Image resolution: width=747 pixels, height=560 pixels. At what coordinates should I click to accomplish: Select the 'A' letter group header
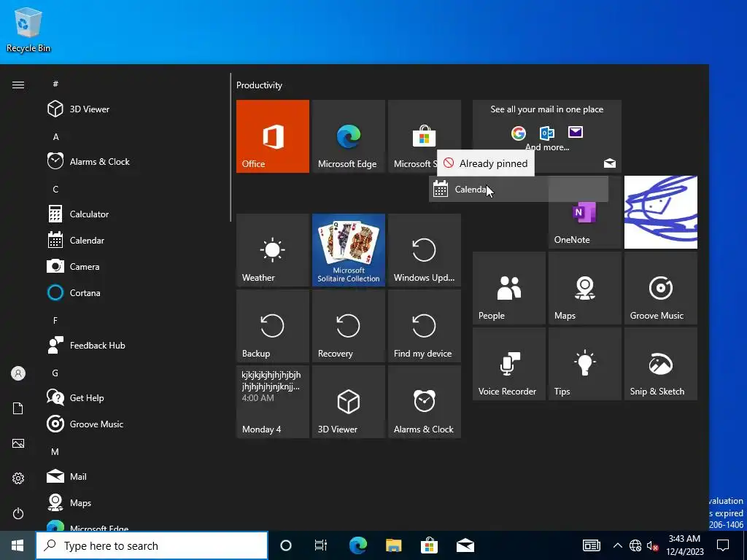click(55, 136)
